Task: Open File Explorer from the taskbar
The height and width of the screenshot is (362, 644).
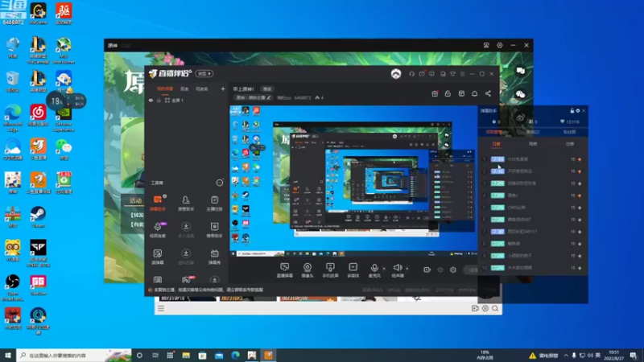Action: (186, 355)
